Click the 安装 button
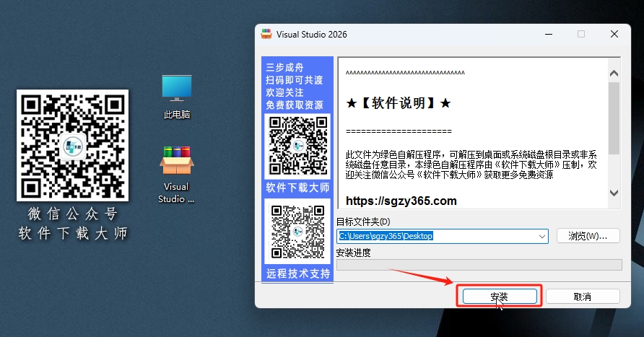Screen dimensions: 644x337 (500, 297)
